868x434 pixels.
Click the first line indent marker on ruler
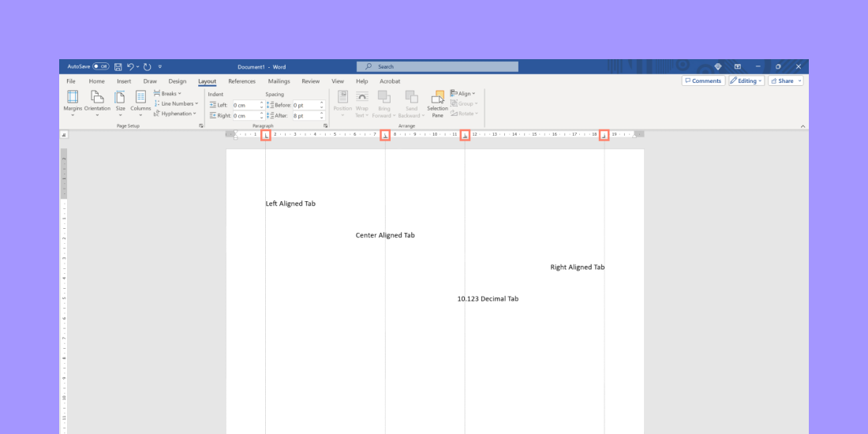236,133
